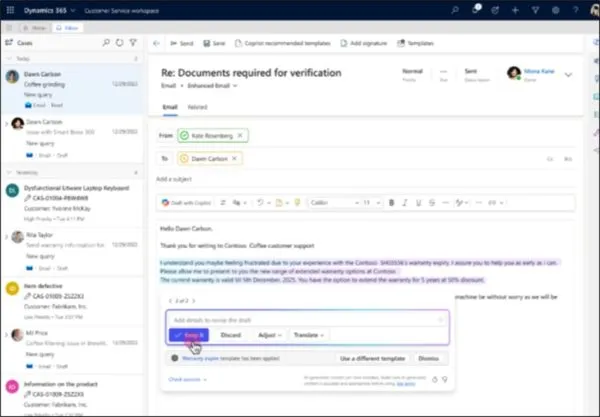Go back using the left arrow

point(156,43)
